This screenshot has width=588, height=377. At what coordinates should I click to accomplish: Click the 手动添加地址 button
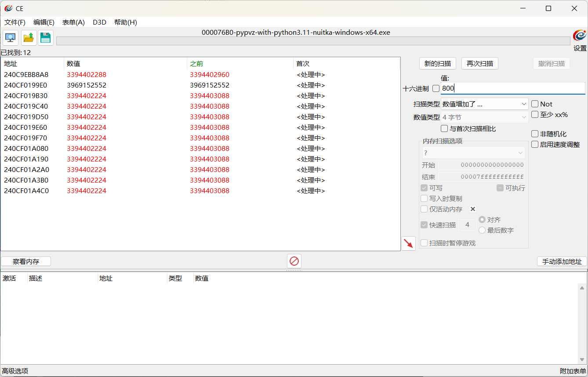click(x=562, y=262)
